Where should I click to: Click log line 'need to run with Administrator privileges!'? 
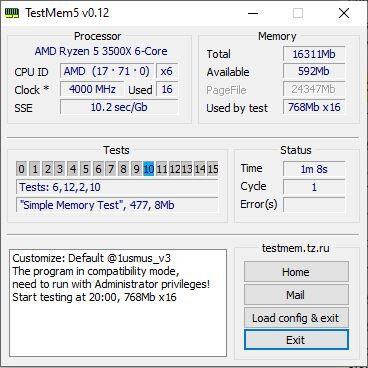111,284
